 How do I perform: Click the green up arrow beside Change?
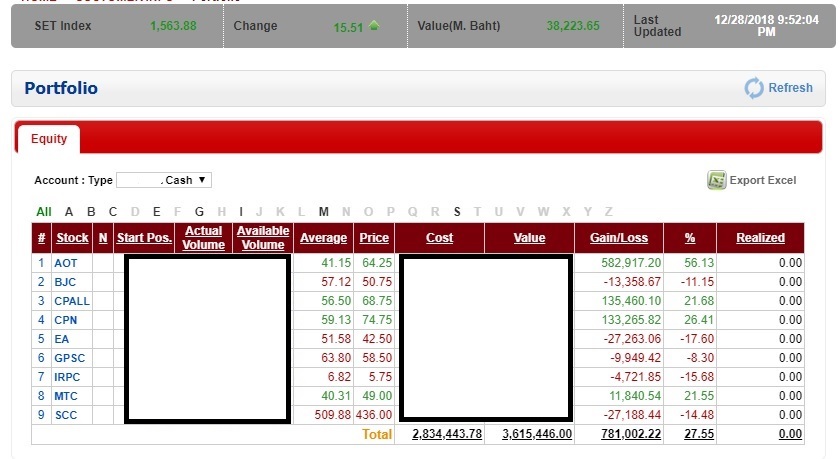point(374,25)
